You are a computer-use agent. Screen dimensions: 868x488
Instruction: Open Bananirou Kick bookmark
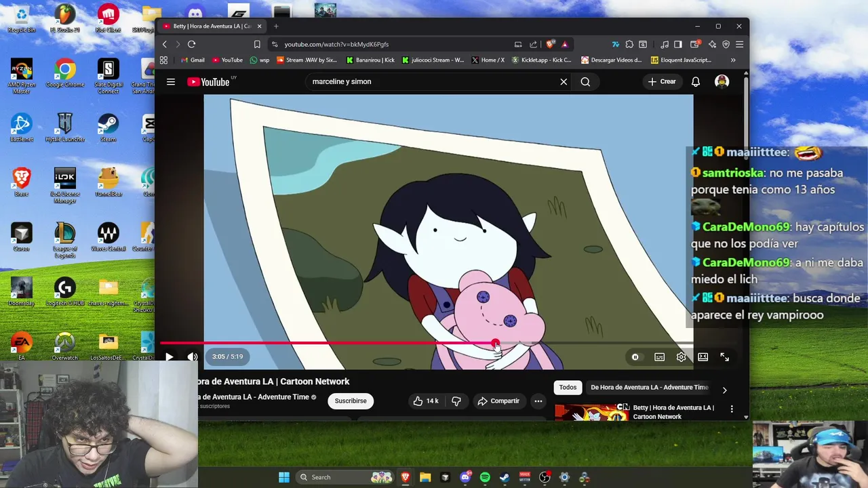click(x=370, y=60)
